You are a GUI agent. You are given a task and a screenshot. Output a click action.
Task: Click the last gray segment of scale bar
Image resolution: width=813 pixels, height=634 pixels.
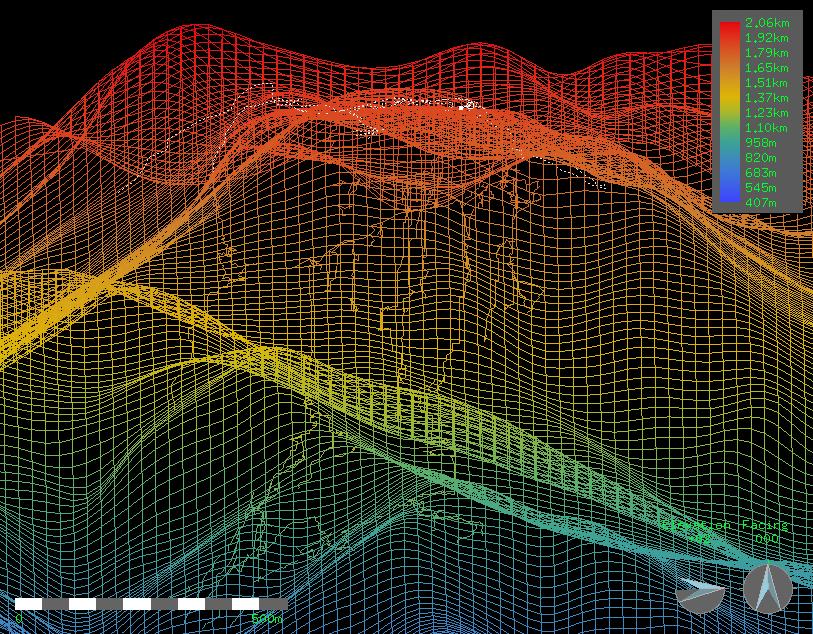coord(272,604)
